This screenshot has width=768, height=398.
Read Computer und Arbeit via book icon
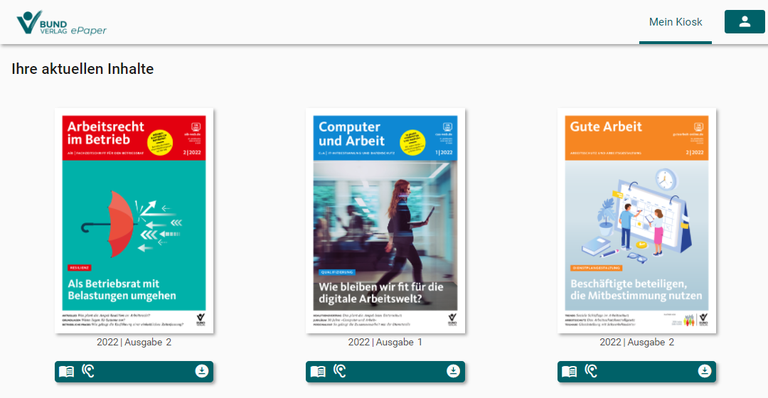[x=318, y=372]
